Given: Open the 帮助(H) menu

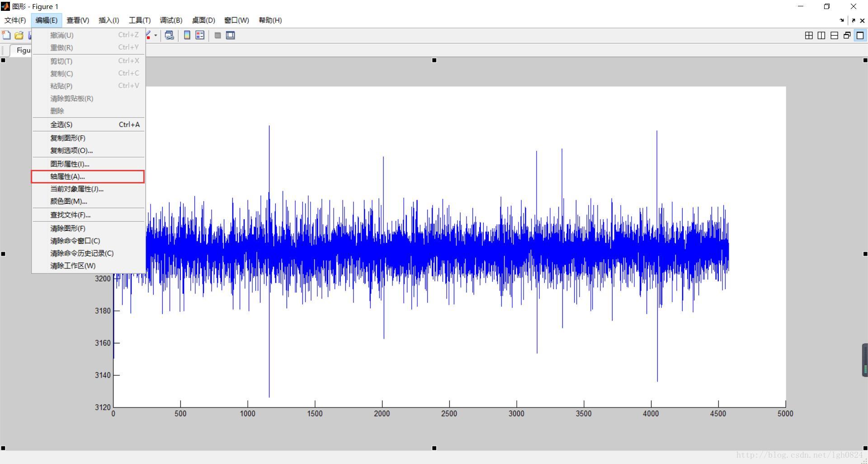Looking at the screenshot, I should point(270,20).
